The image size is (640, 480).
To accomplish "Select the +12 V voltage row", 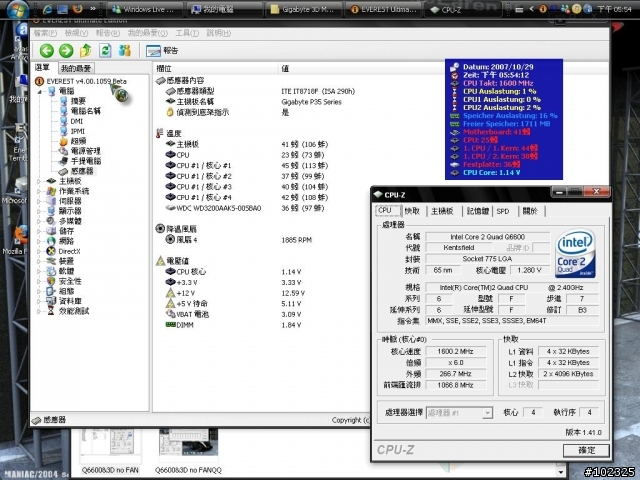I will click(236, 293).
